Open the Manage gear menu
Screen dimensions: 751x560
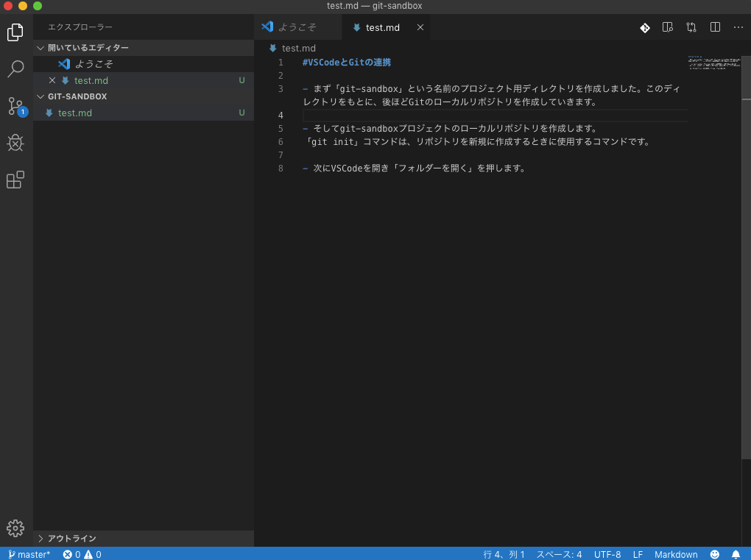[15, 528]
